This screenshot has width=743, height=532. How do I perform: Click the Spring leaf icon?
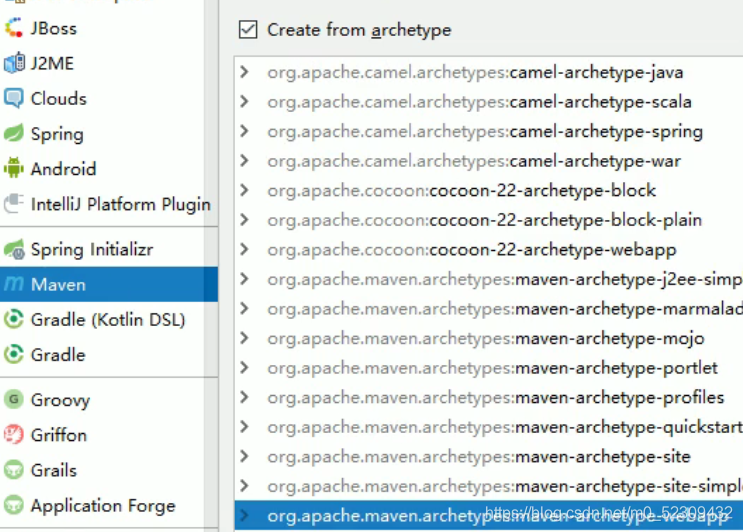tap(14, 134)
